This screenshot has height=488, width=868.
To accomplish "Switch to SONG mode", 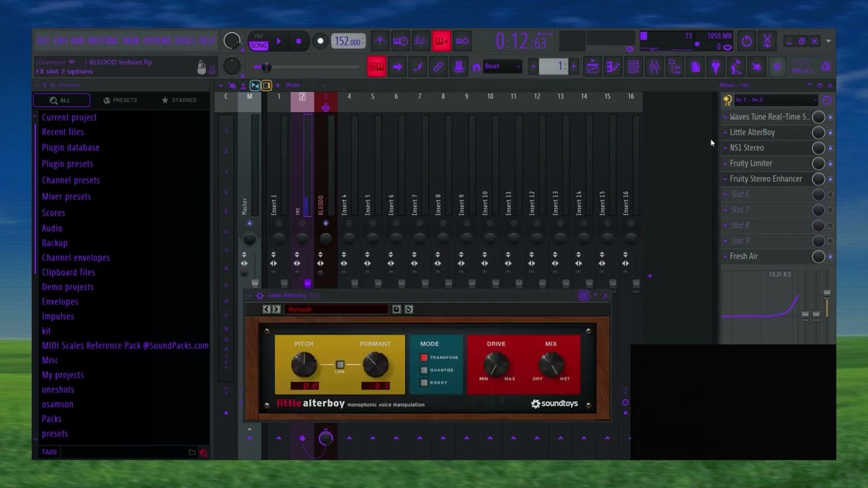I will (x=258, y=45).
